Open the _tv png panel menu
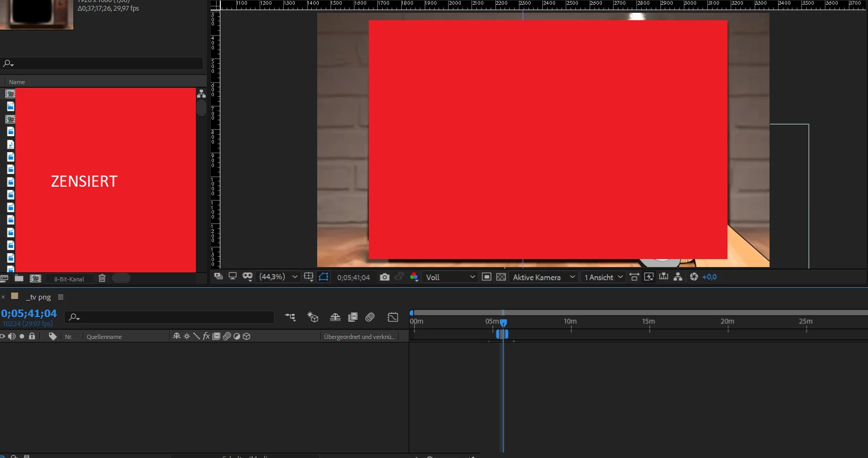The image size is (868, 458). [x=61, y=297]
